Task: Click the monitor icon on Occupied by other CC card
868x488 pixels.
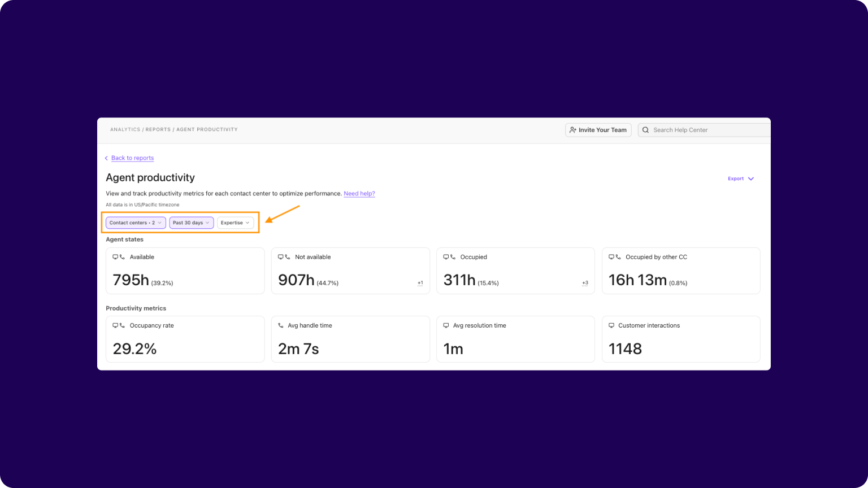Action: pyautogui.click(x=611, y=257)
